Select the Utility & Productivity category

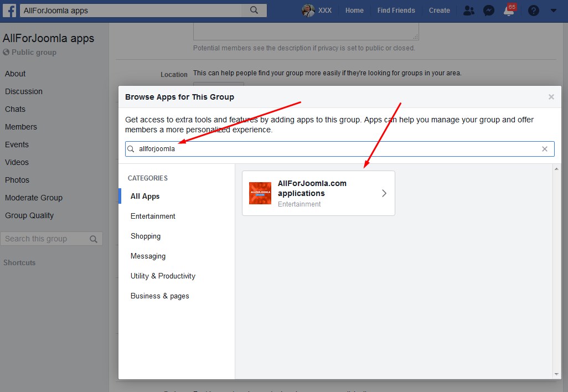(163, 276)
